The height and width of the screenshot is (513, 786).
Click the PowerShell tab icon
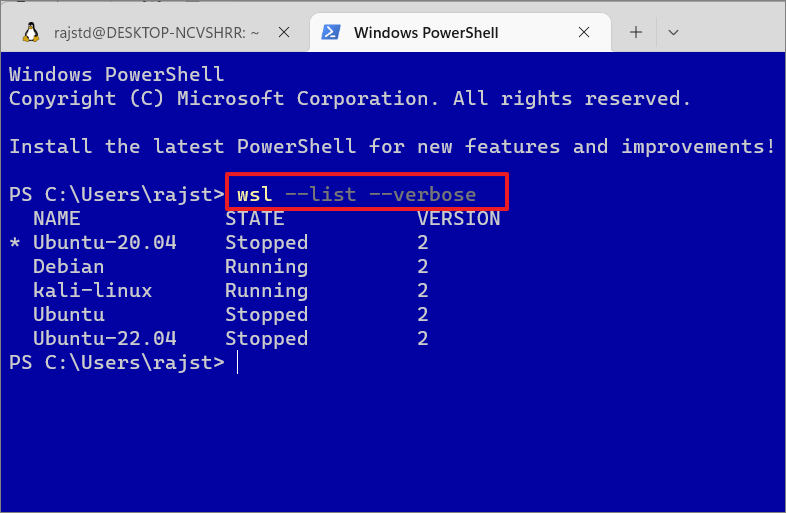pos(331,32)
